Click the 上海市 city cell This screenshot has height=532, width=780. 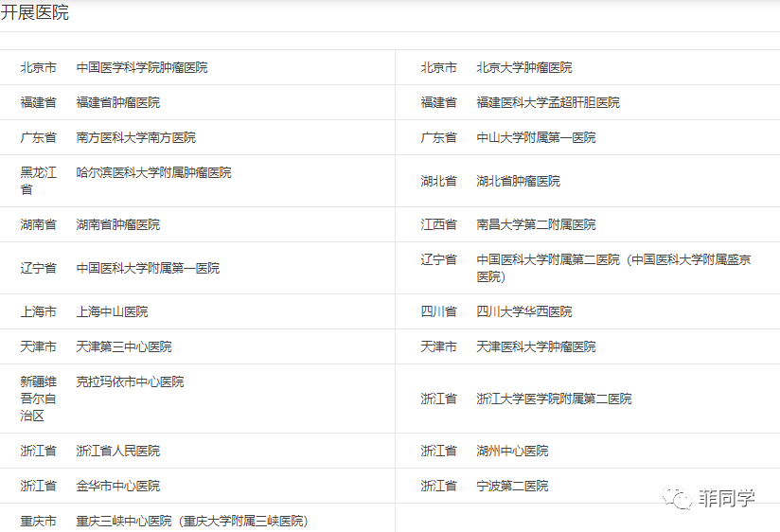38,311
